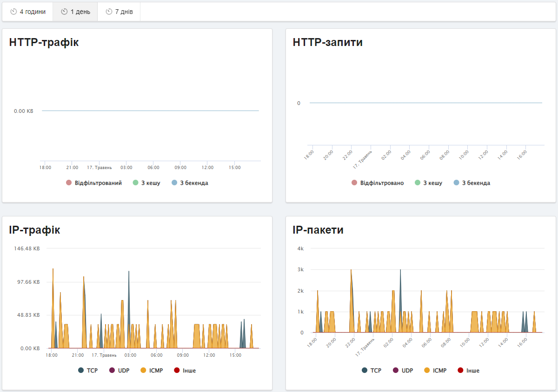The width and height of the screenshot is (558, 392).
Task: Click the clock icon beside 4 години
Action: [x=13, y=12]
